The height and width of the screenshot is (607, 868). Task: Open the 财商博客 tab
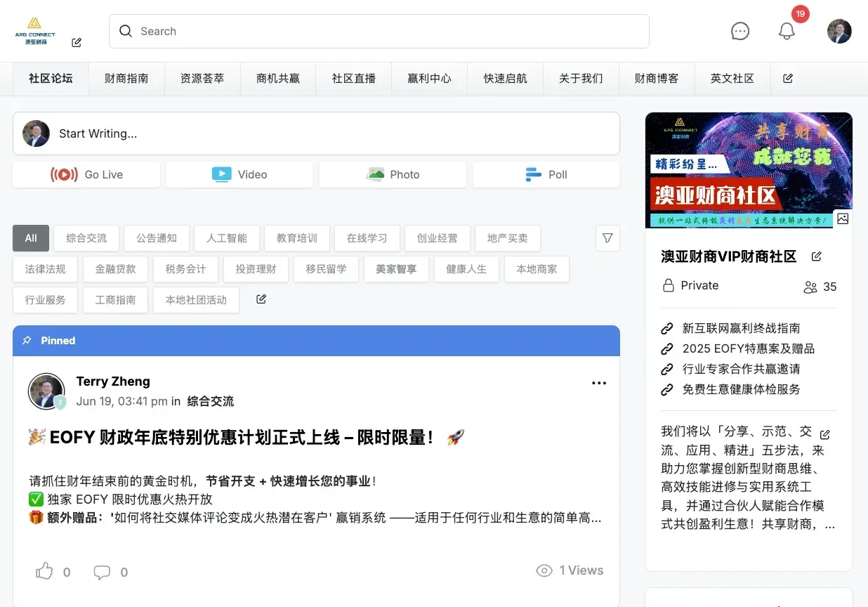pos(657,79)
